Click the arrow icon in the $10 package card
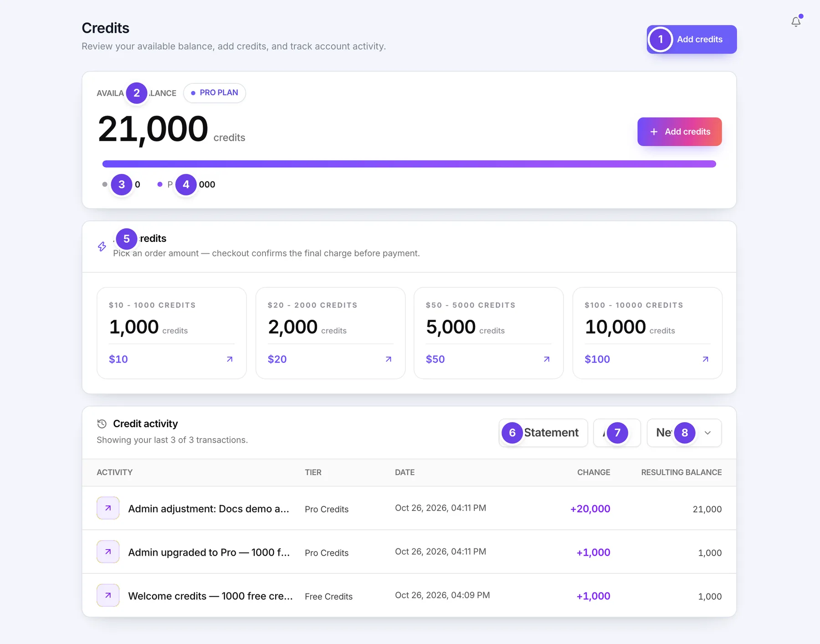Viewport: 820px width, 644px height. click(230, 359)
